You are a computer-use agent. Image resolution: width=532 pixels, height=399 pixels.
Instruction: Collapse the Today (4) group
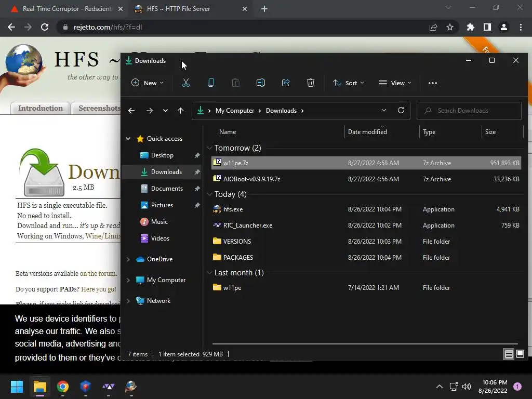pyautogui.click(x=210, y=194)
